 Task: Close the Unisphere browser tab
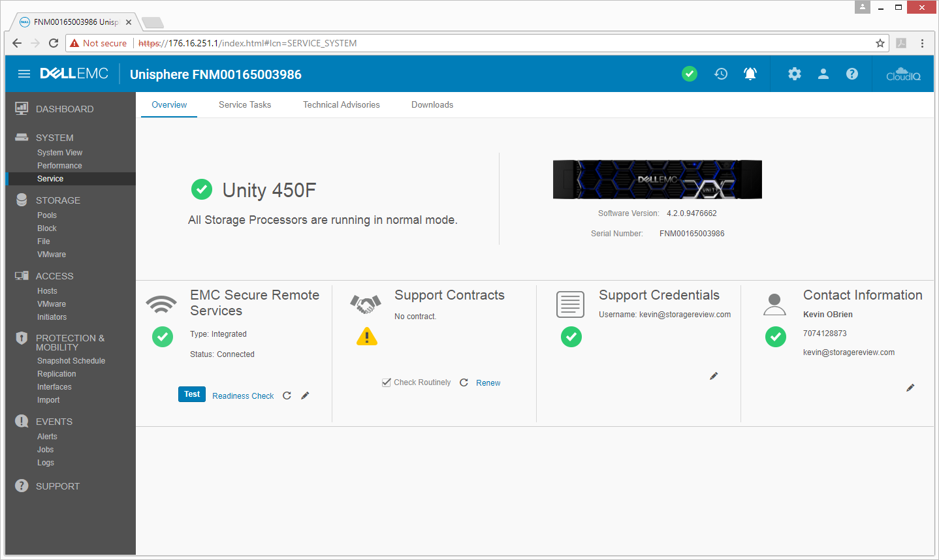pos(129,22)
